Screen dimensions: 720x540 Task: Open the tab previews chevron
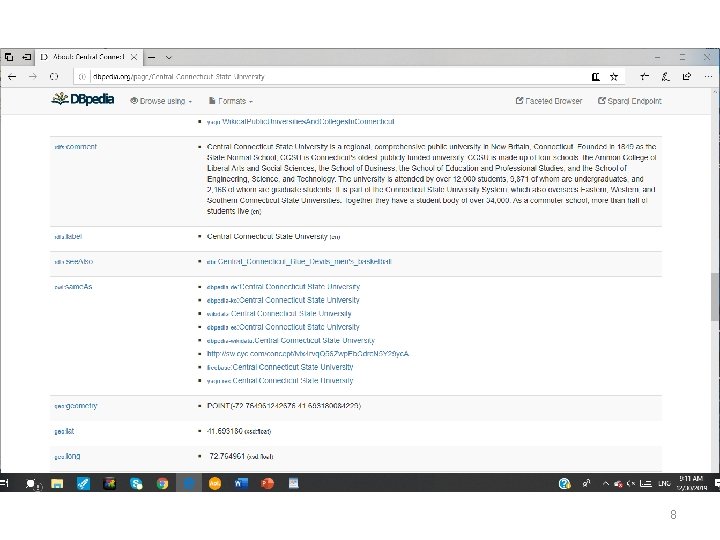click(169, 57)
